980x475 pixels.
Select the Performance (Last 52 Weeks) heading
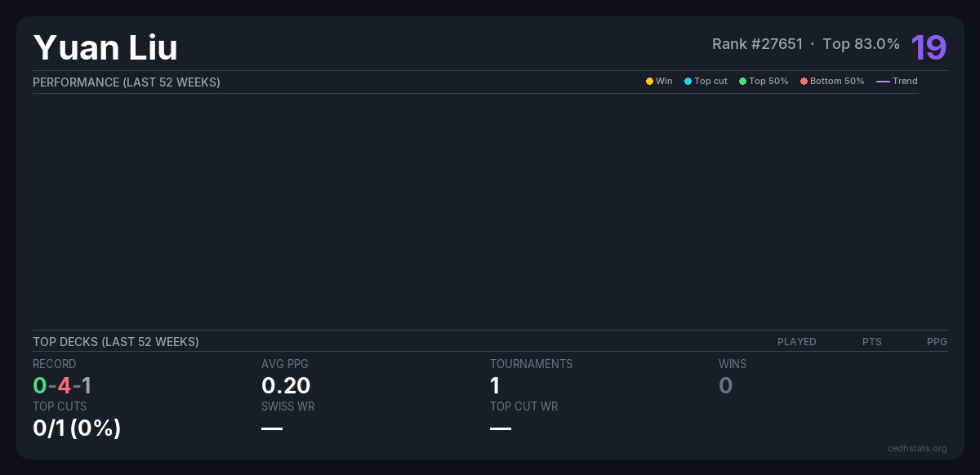(127, 82)
